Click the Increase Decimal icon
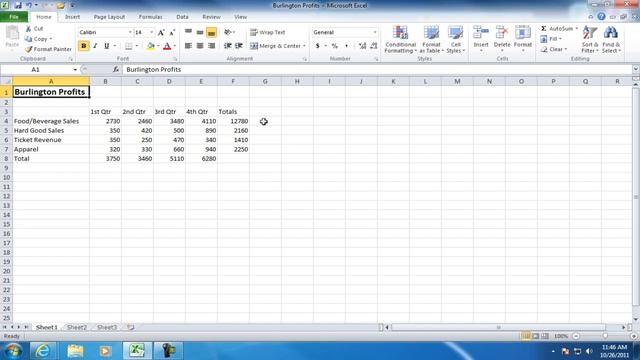The image size is (640, 360). [x=362, y=46]
